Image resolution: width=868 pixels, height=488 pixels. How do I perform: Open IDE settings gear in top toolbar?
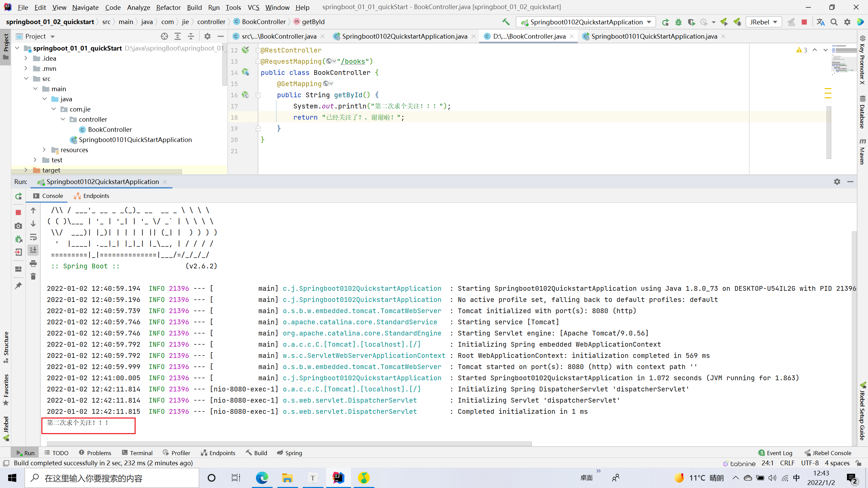pos(847,22)
